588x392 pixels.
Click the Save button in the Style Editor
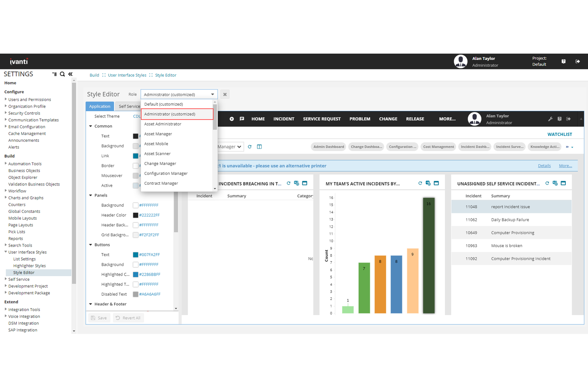(x=99, y=318)
